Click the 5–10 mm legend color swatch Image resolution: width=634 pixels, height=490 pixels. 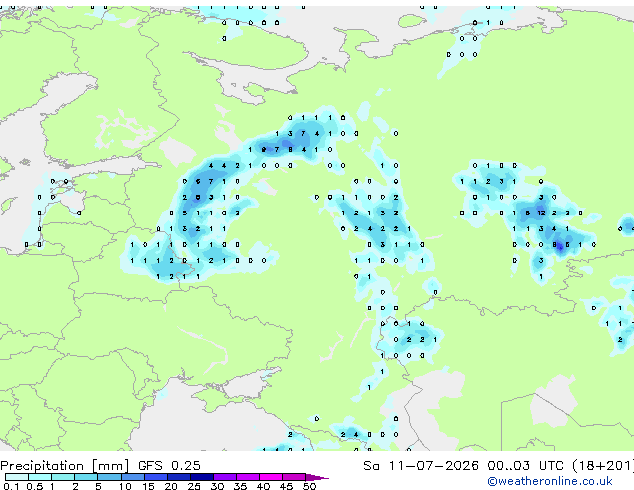pyautogui.click(x=109, y=477)
